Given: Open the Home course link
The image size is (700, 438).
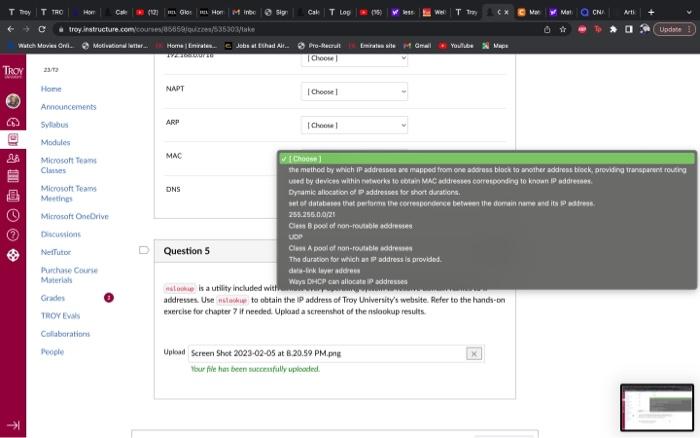Looking at the screenshot, I should tap(51, 89).
